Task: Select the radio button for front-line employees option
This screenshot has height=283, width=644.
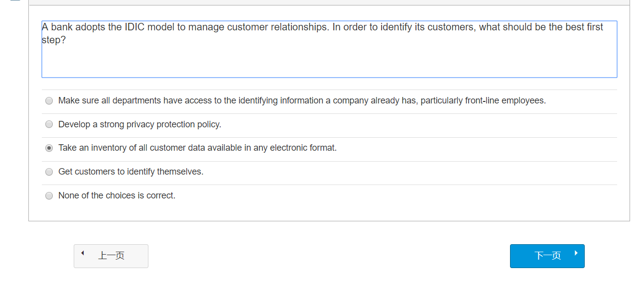Action: [x=49, y=101]
